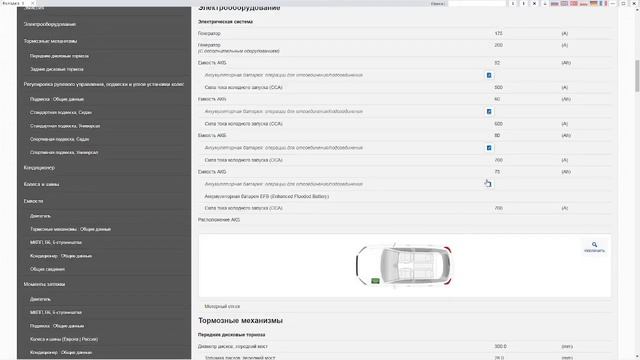
Task: Toggle battery disconnect checkbox under 80 Ah capacity
Action: tap(489, 148)
